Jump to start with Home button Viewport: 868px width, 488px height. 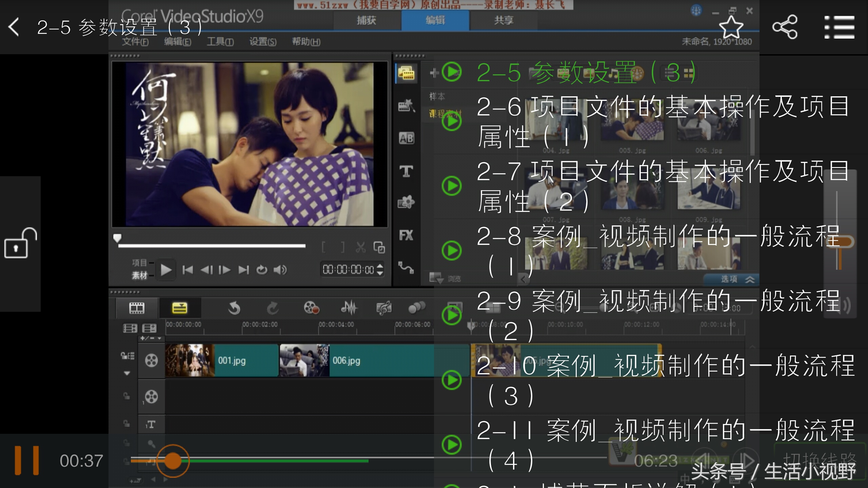coord(188,270)
